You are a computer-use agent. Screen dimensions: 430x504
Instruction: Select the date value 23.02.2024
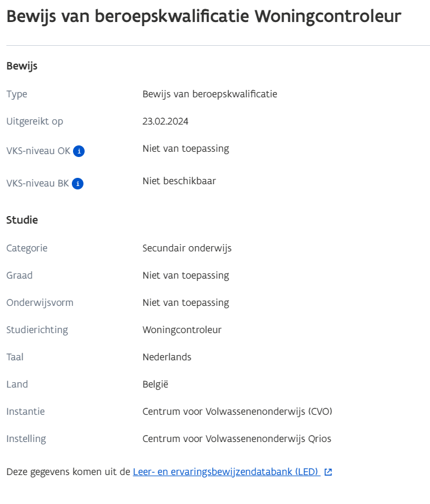tap(165, 121)
